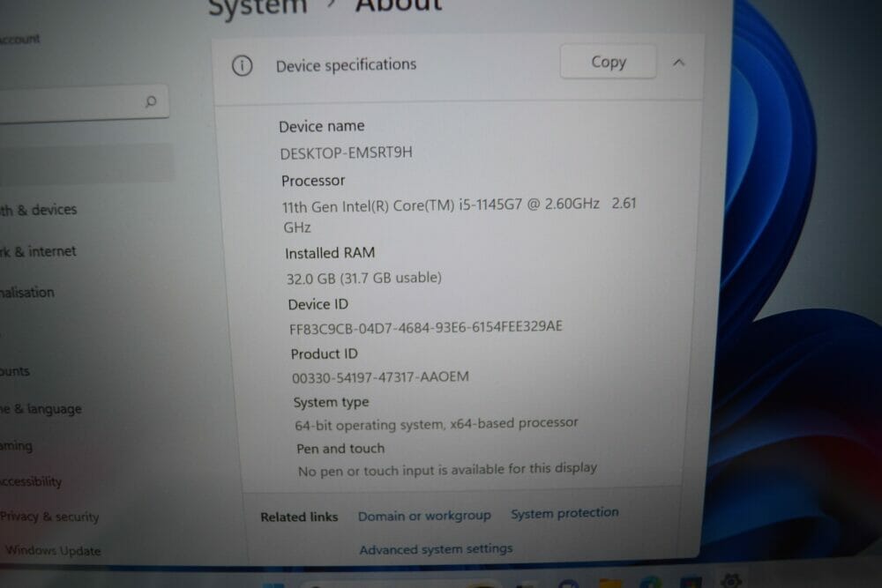Viewport: 882px width, 588px height.
Task: Go to Personalisation in the sidebar
Action: pos(27,293)
